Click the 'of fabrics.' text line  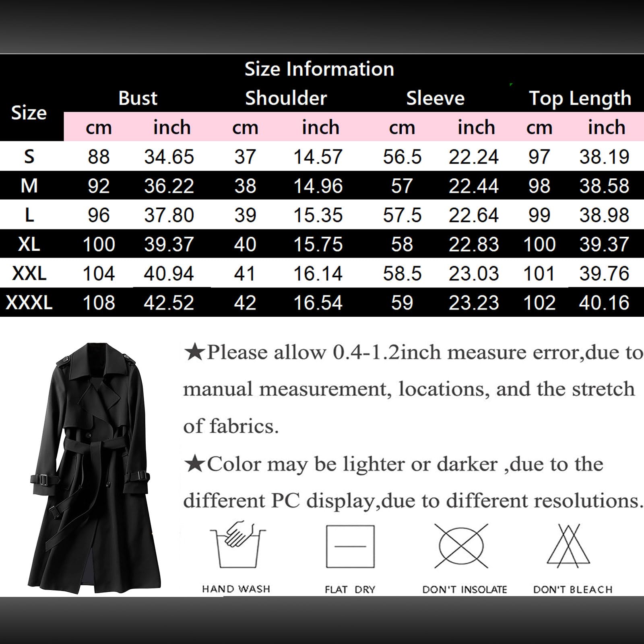point(231,426)
